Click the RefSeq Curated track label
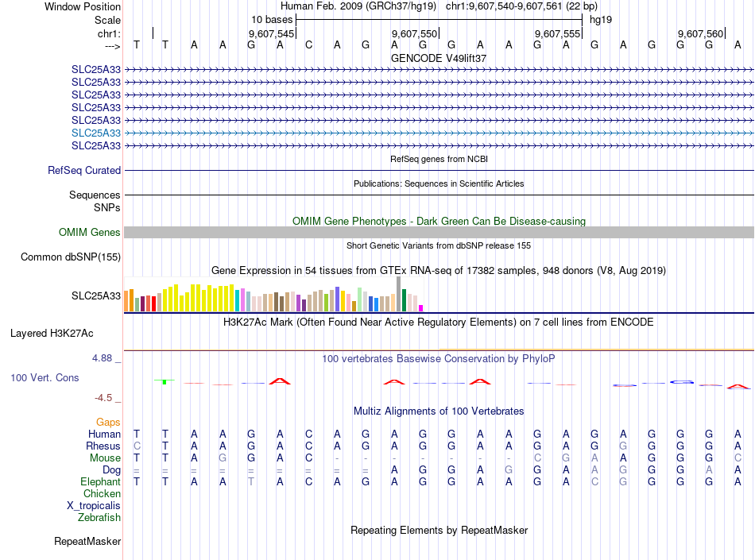The image size is (755, 560). [x=83, y=170]
